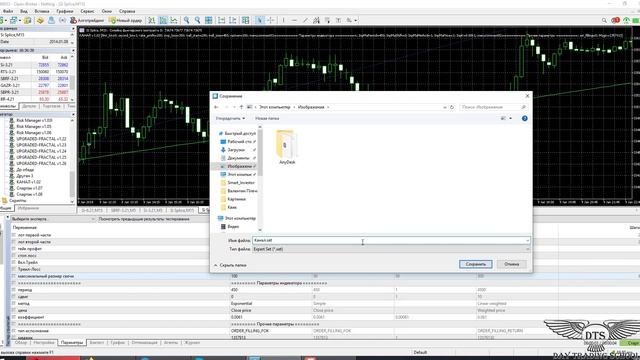Open the save dialog help icon
The image size is (640, 360).
(524, 118)
